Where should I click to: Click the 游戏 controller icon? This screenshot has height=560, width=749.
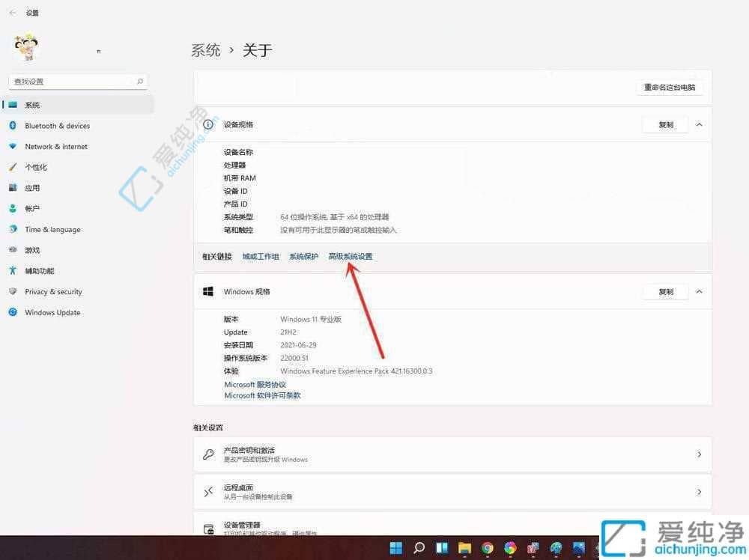(13, 250)
